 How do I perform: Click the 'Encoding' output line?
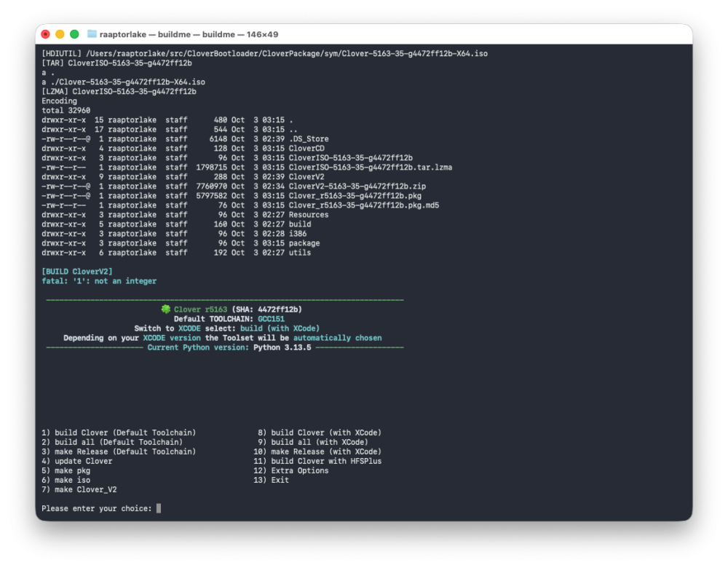pos(60,100)
